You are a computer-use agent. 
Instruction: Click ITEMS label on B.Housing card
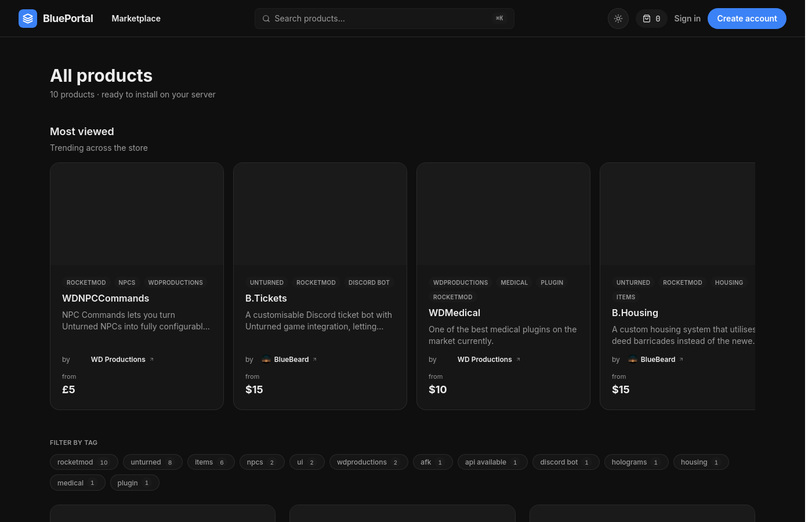(x=626, y=297)
